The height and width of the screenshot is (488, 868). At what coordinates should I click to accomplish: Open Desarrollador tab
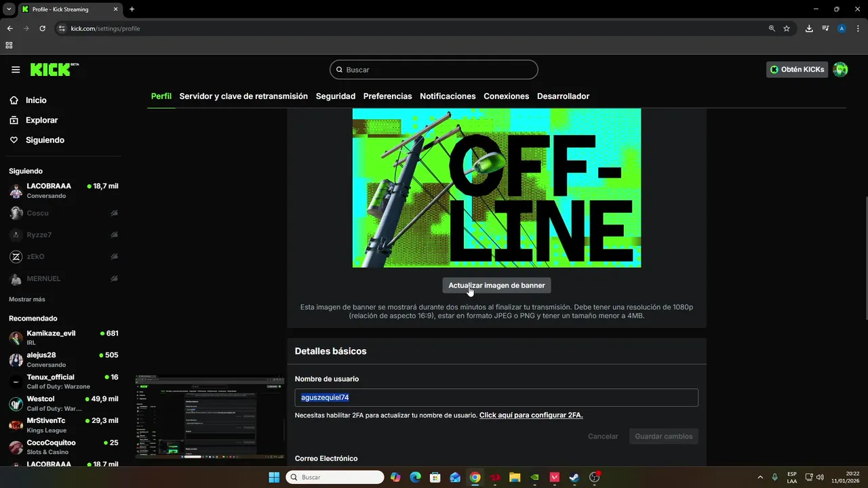(x=563, y=96)
